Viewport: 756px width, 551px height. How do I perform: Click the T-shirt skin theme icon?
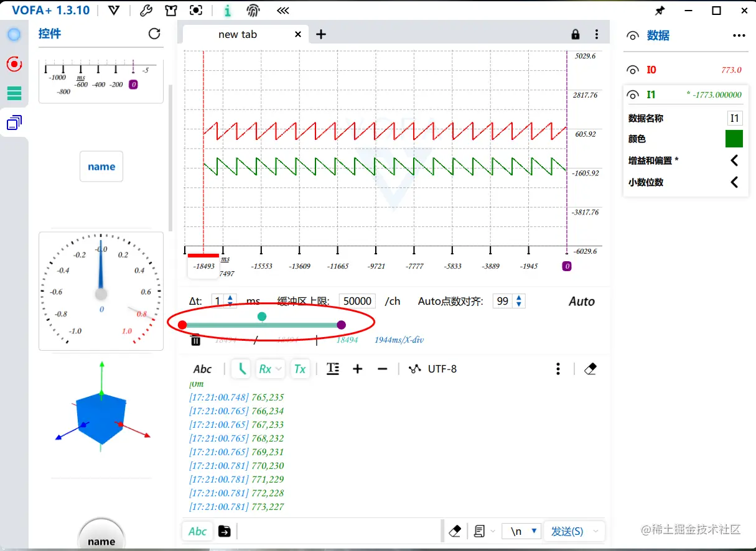coord(171,11)
